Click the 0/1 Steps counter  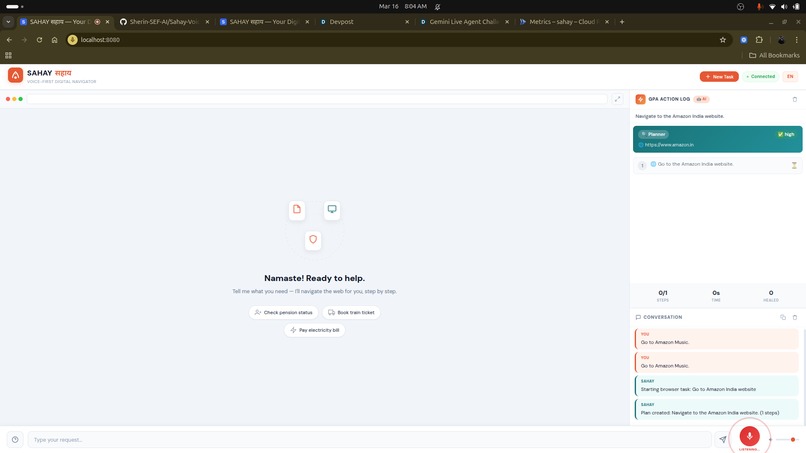(663, 296)
